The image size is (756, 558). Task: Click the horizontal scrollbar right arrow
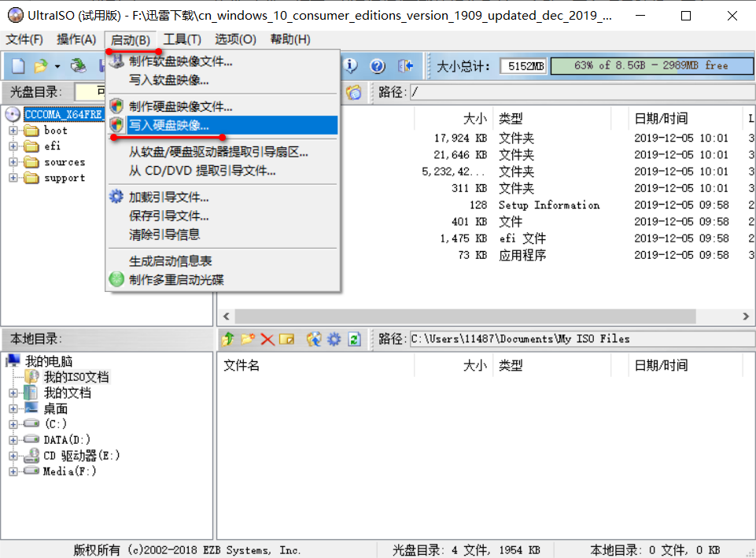(746, 316)
